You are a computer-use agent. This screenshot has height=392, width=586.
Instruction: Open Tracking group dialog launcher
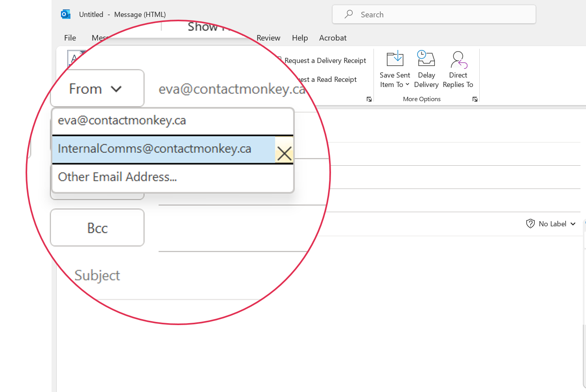pyautogui.click(x=369, y=99)
